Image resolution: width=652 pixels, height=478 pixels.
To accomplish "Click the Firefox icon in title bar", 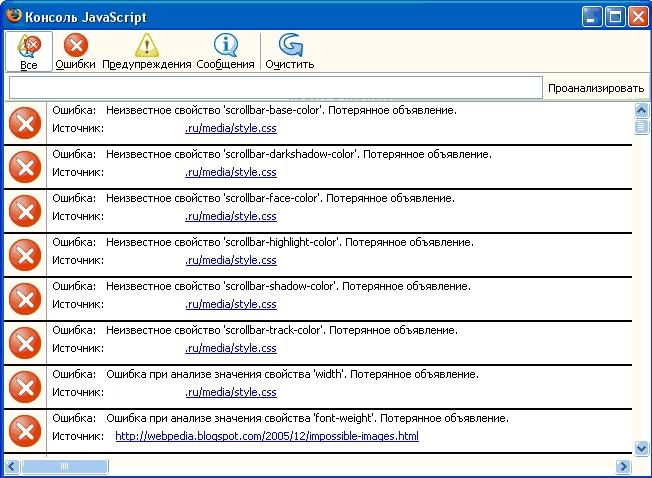I will click(14, 15).
